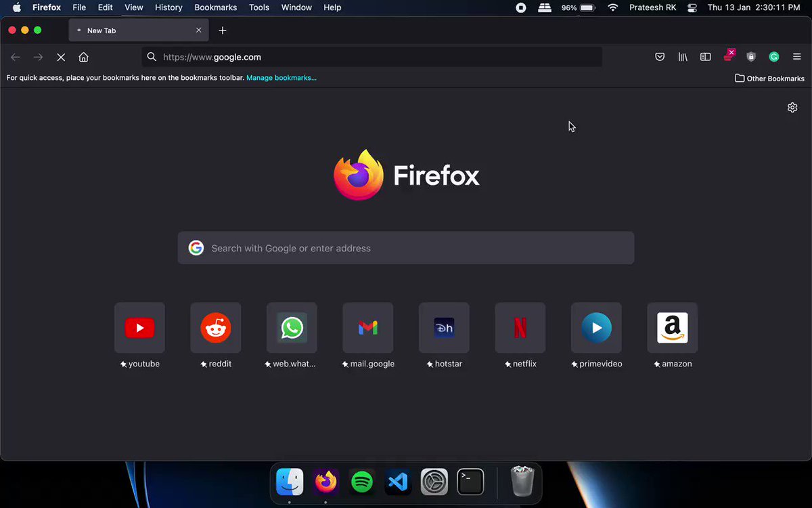Screen dimensions: 812x508
Task: Click the red extension icon with badge
Action: point(729,56)
